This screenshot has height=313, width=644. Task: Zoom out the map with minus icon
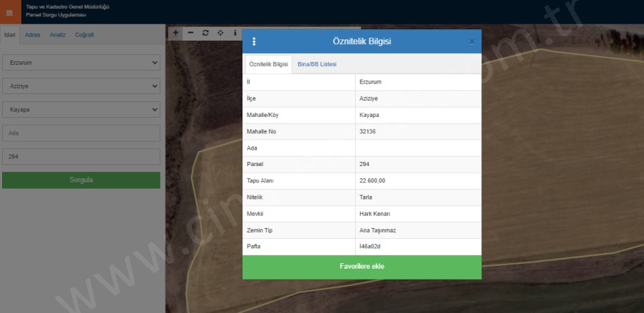190,33
